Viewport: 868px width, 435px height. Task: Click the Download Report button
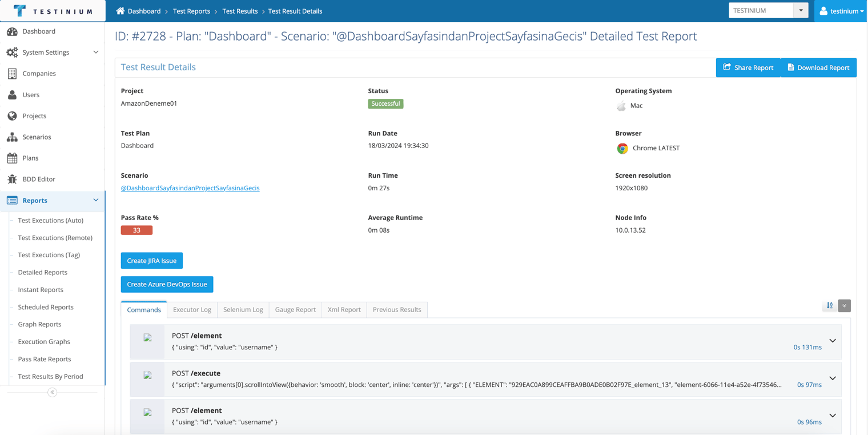click(x=818, y=67)
